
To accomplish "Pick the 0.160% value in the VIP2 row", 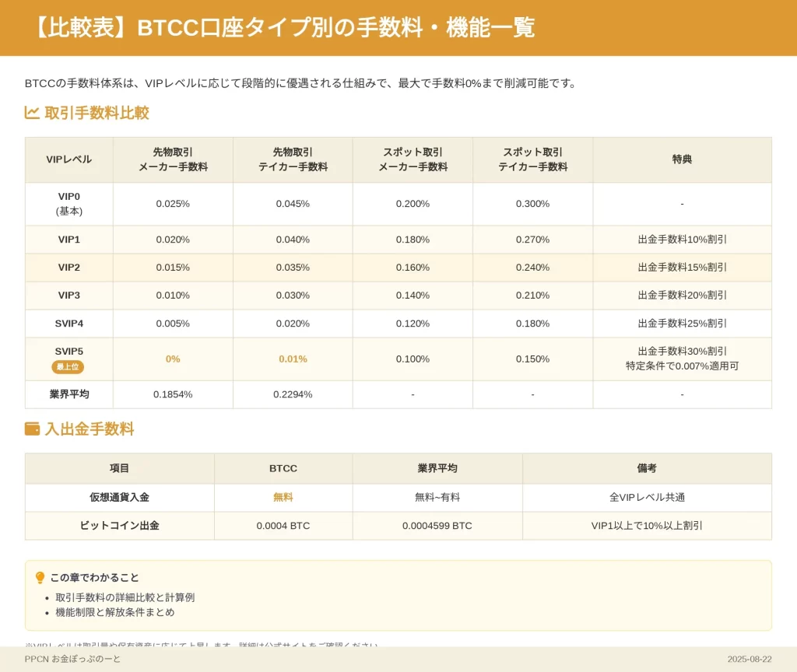I will 413,268.
